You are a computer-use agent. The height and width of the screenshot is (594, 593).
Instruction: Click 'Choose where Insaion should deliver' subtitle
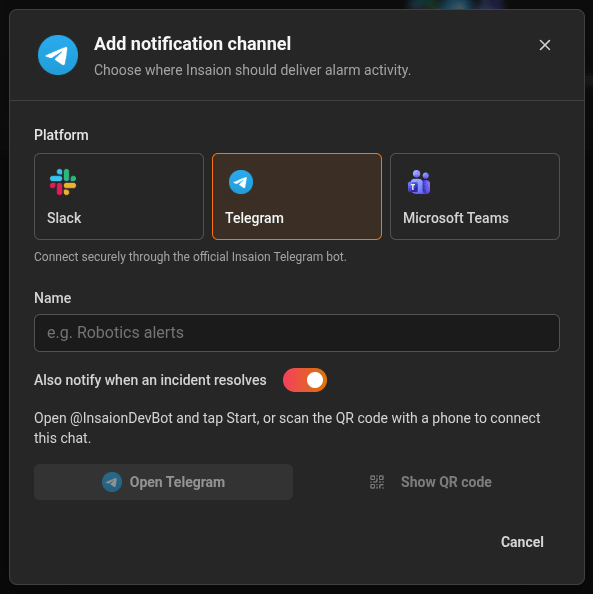[x=252, y=70]
